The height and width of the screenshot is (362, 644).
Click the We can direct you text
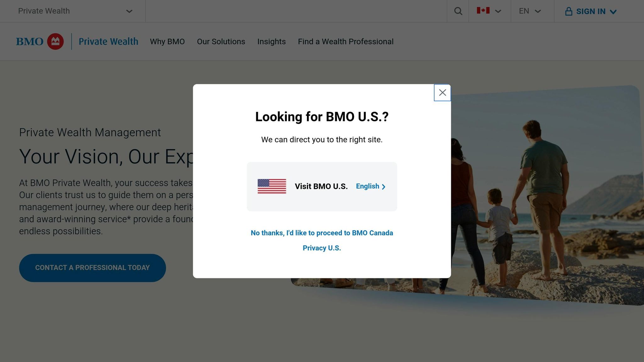click(322, 140)
